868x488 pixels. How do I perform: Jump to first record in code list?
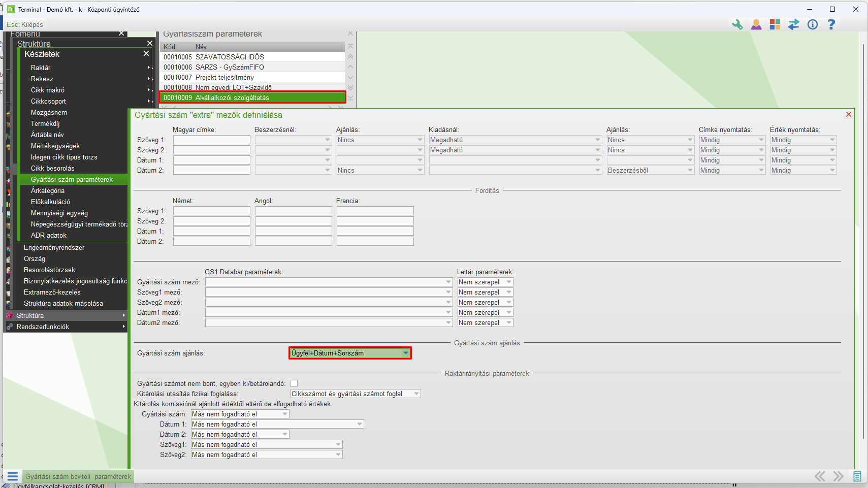[x=350, y=47]
